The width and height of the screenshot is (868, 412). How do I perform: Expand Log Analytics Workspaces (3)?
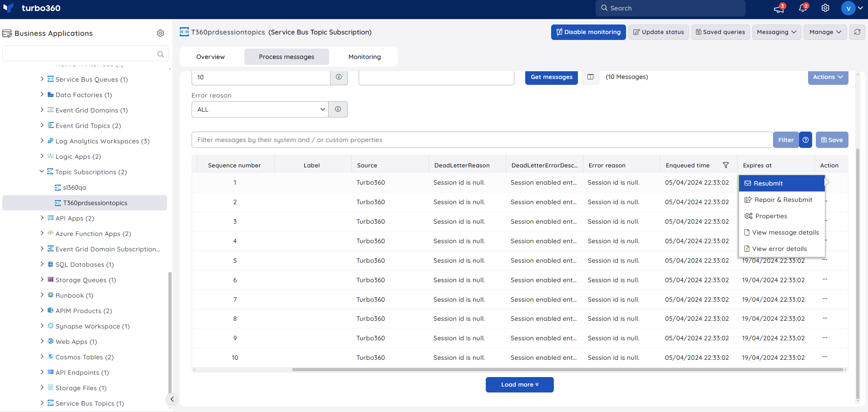[42, 141]
